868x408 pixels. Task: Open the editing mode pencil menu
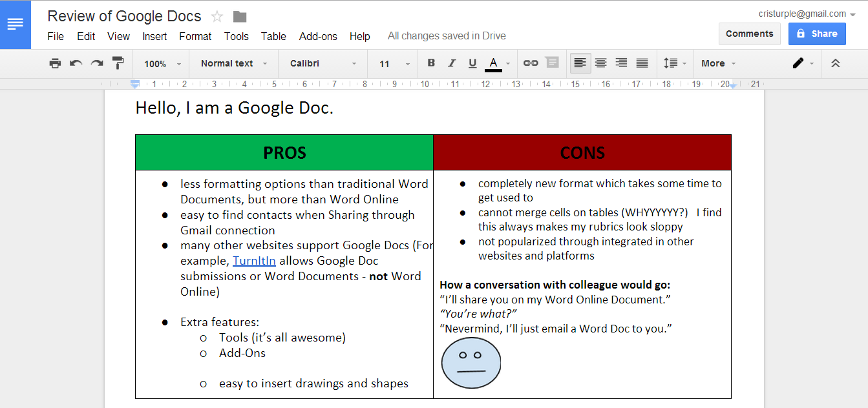pos(802,63)
